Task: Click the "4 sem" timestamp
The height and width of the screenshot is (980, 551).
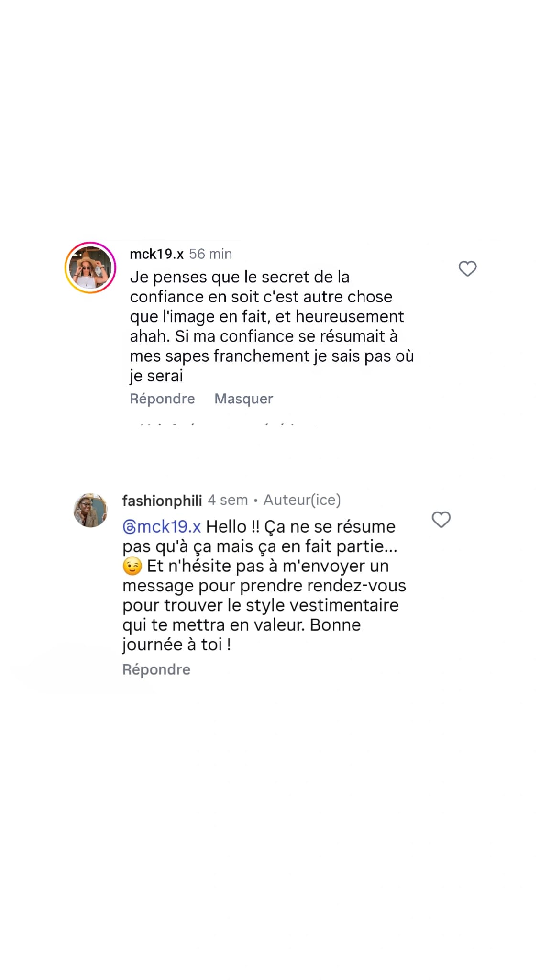Action: 228,500
